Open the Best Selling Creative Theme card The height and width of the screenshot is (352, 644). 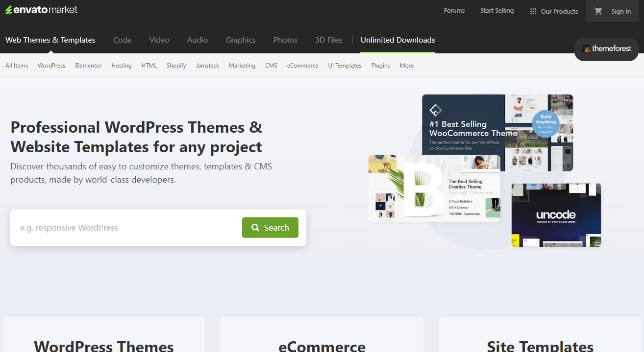pyautogui.click(x=435, y=188)
